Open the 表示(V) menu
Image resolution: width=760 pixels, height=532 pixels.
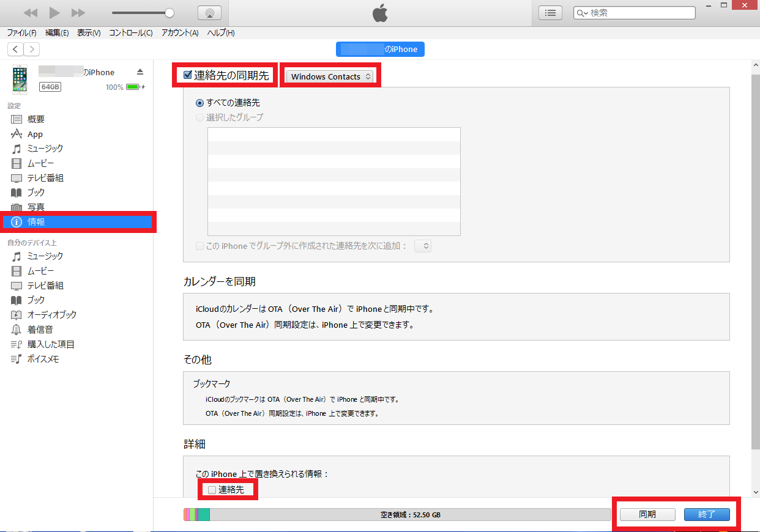pyautogui.click(x=89, y=32)
